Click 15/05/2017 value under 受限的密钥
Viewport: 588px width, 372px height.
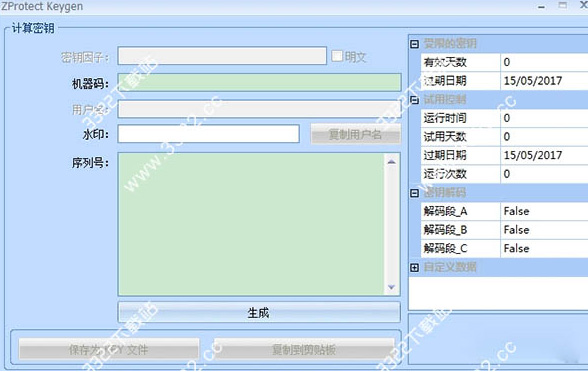(533, 80)
